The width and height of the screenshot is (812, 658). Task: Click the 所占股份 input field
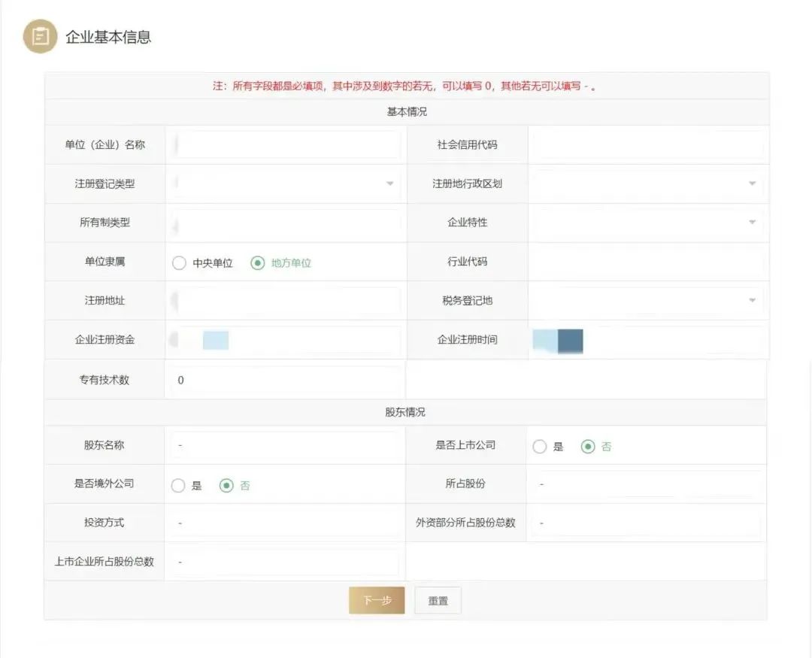(645, 484)
